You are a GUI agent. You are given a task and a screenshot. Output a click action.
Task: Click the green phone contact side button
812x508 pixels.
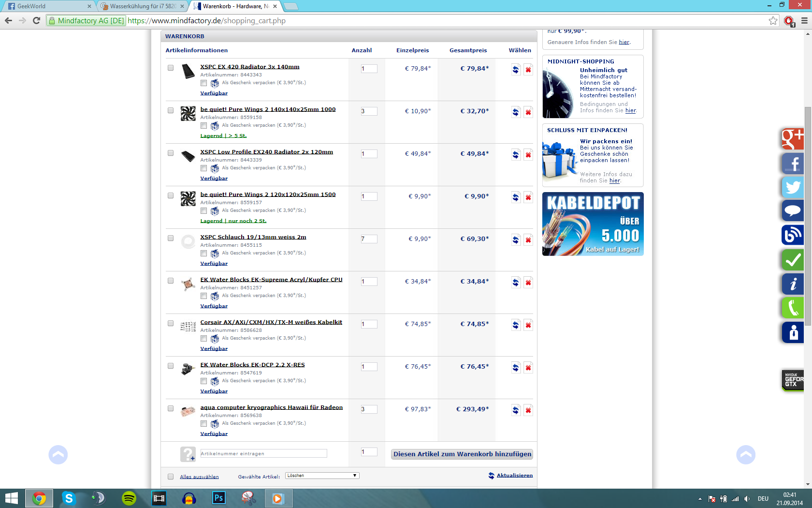click(x=793, y=308)
